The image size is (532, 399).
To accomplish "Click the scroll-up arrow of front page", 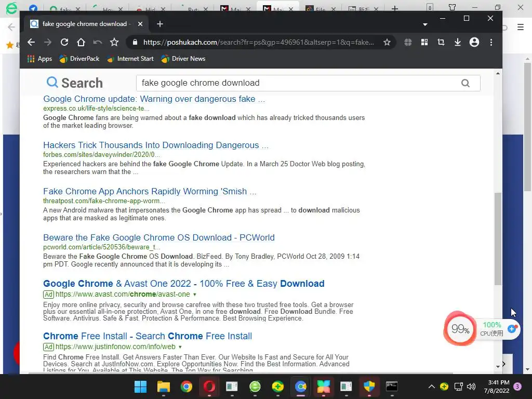I will (498, 73).
